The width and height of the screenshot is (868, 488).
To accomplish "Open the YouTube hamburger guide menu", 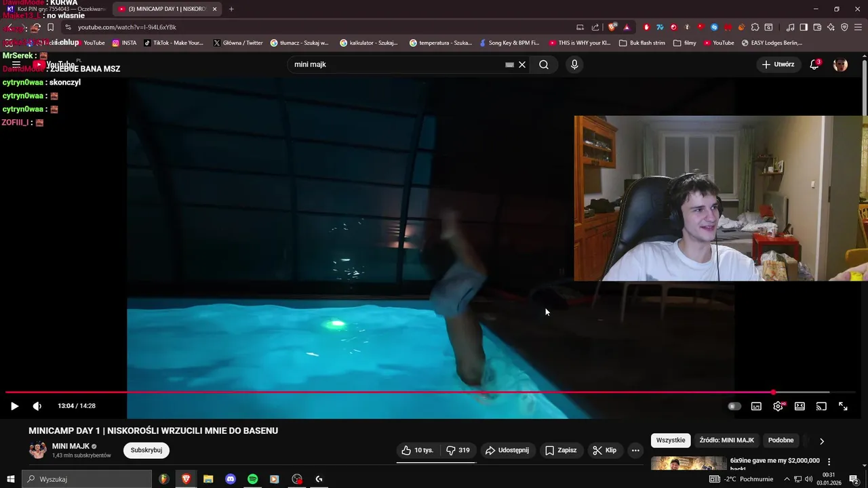I will [16, 64].
